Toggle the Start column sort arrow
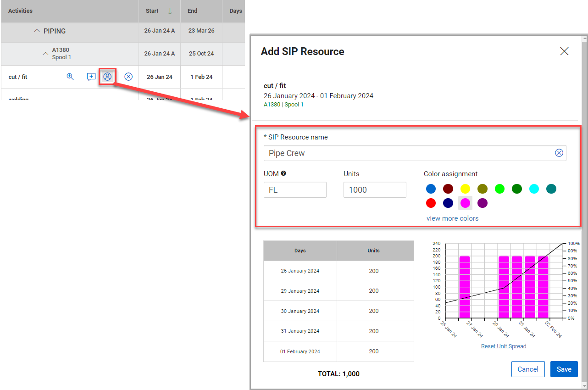 click(170, 11)
